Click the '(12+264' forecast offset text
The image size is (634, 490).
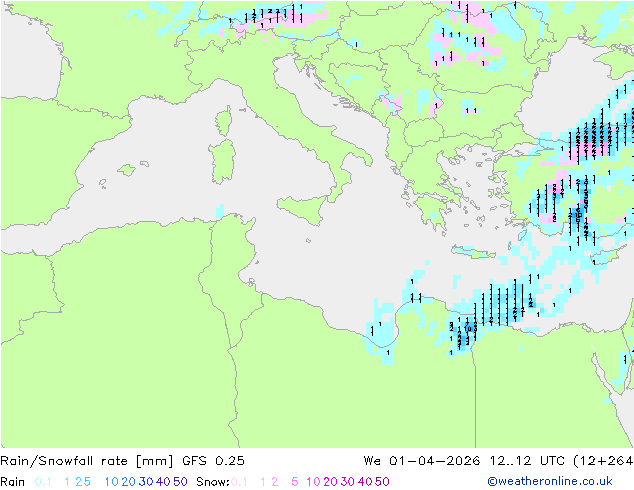point(603,461)
